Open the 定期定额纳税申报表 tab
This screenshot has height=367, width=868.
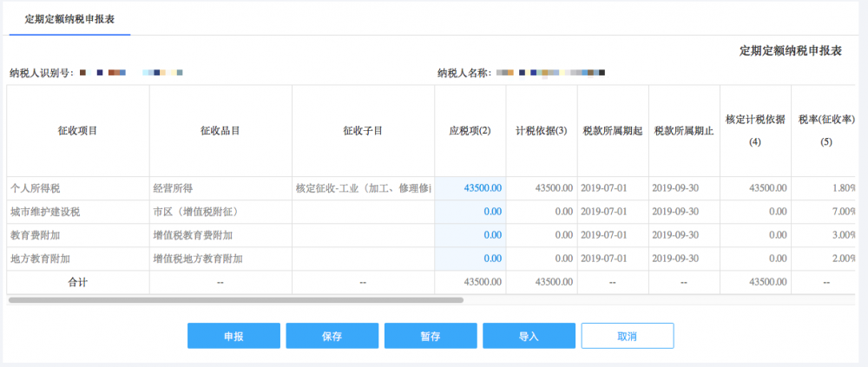69,18
